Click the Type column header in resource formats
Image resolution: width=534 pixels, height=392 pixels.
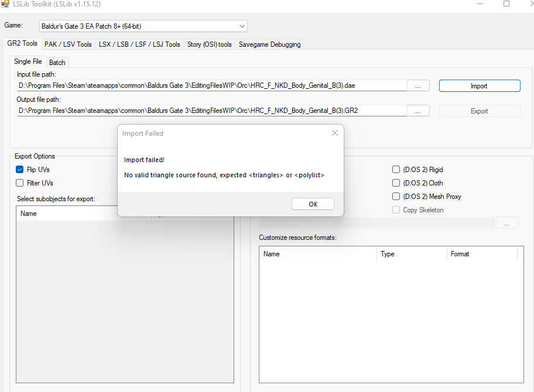(412, 254)
